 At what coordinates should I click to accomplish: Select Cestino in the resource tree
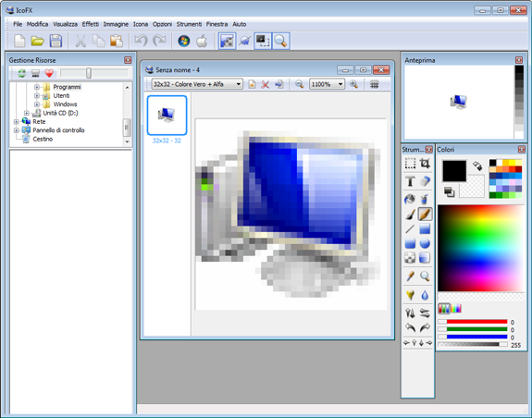point(43,139)
